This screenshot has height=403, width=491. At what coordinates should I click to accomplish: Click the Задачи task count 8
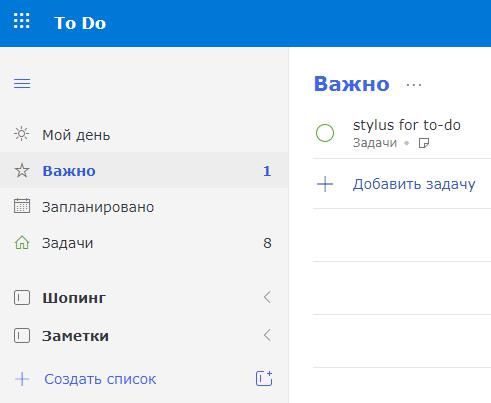[x=267, y=243]
